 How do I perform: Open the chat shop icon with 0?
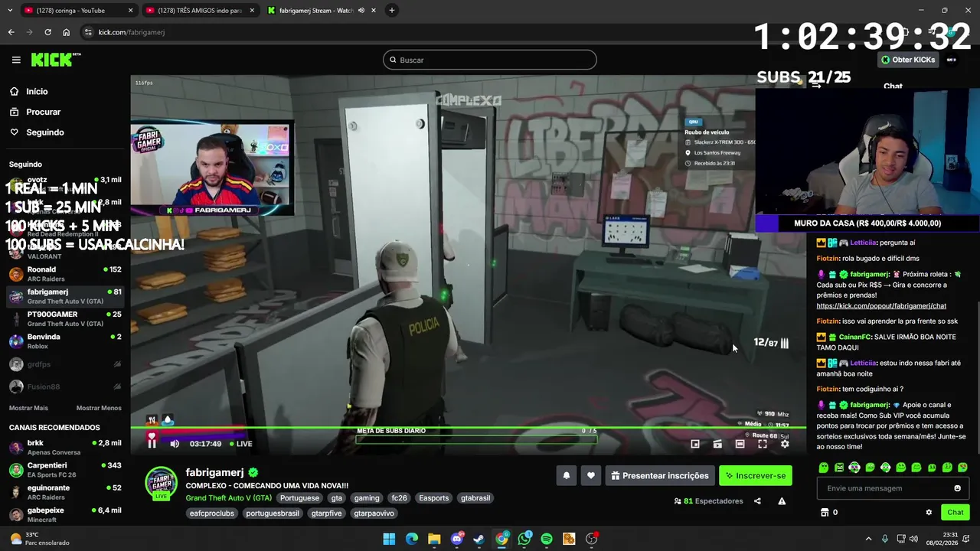pyautogui.click(x=828, y=512)
